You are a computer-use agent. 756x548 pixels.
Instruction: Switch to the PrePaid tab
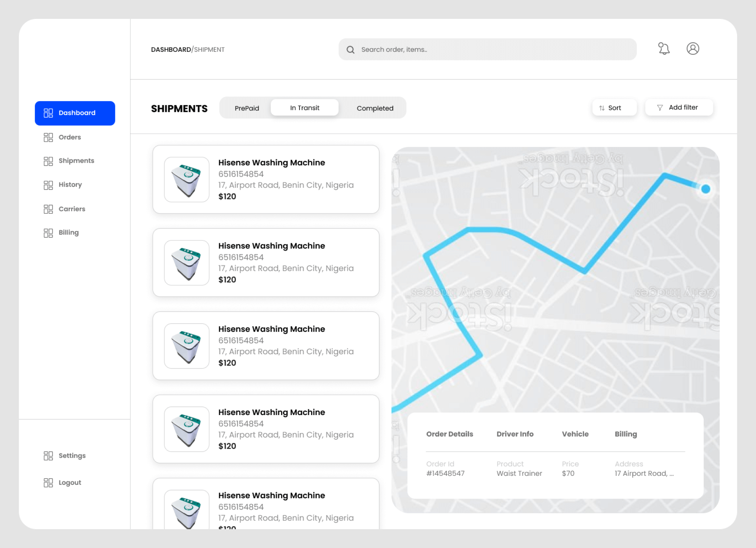[247, 108]
